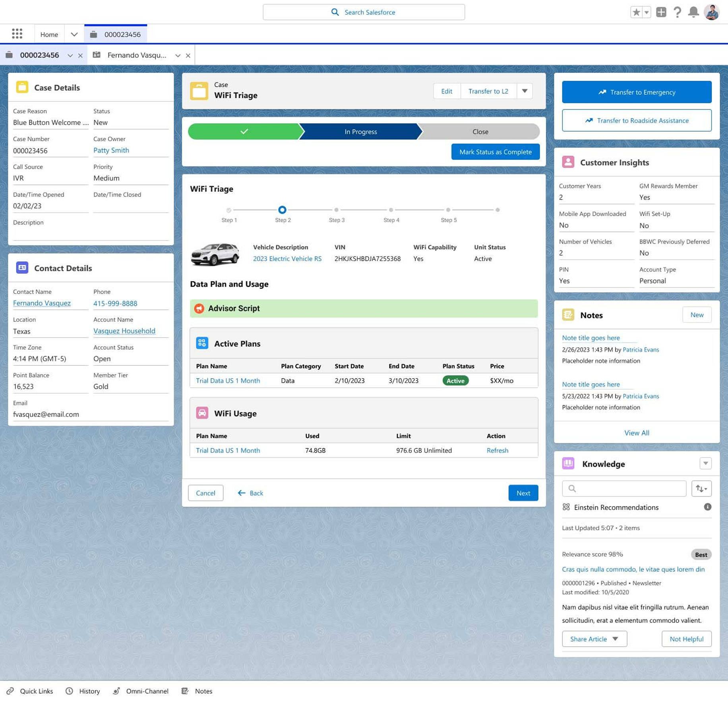Open Share Article dropdown
This screenshot has height=701, width=728.
click(x=594, y=639)
